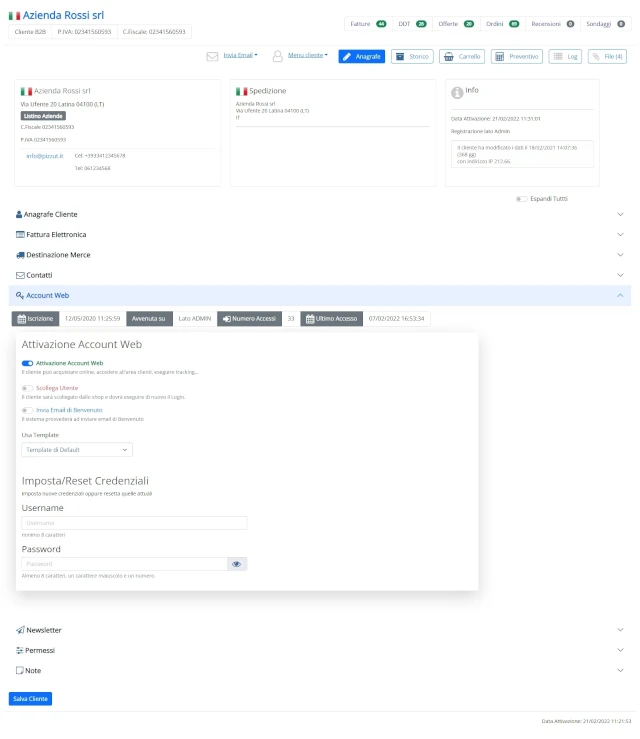Screen dimensions: 640x739
Task: Collapse Account Web with its chevron
Action: 620,296
